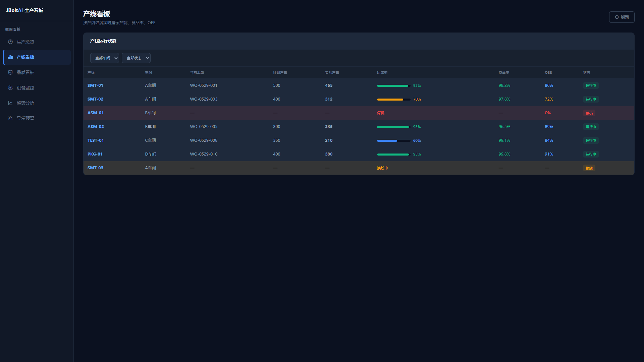Expand the 全部状态 status dropdown
The width and height of the screenshot is (644, 362).
(136, 58)
